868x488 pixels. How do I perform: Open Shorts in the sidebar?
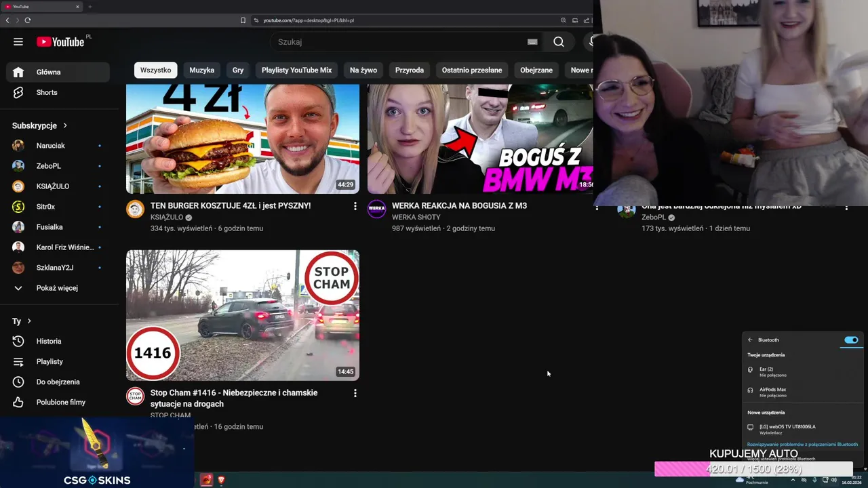coord(58,92)
